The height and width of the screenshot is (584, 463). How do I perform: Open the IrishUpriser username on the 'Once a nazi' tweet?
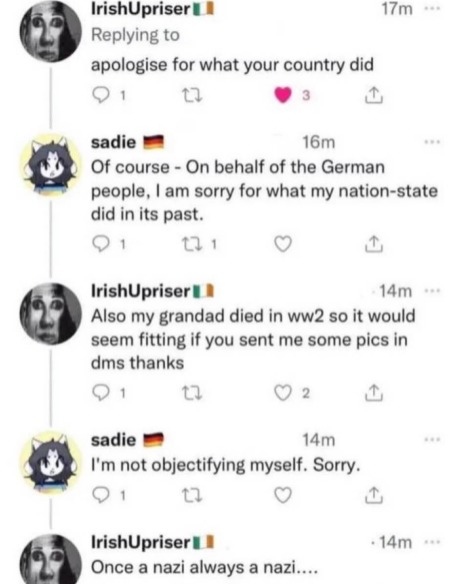pos(141,542)
